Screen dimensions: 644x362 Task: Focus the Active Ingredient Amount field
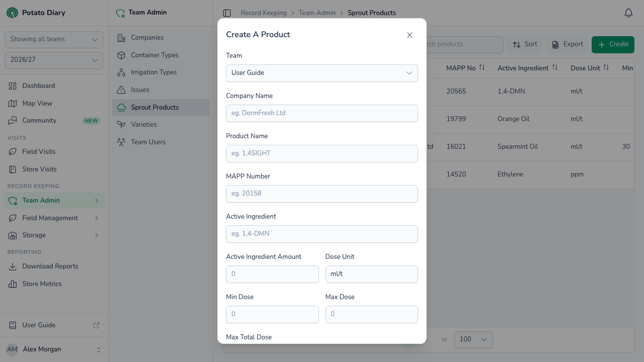[x=272, y=274]
